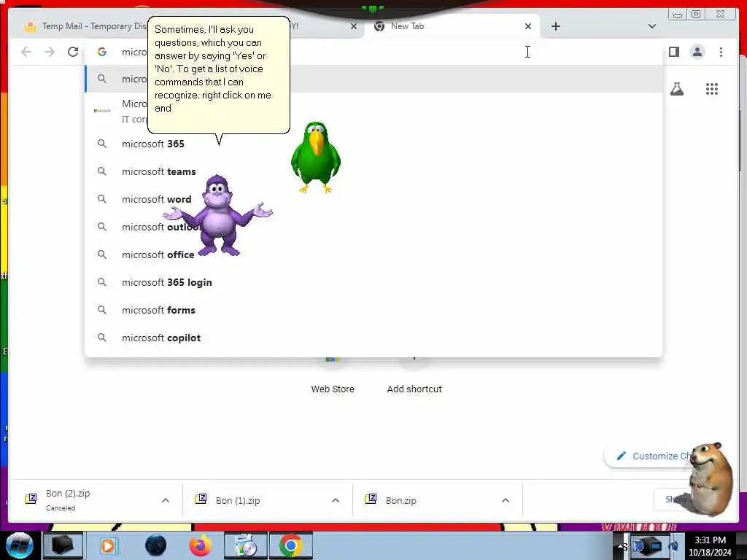
Task: Open the Firefox taskbar icon
Action: tap(201, 545)
